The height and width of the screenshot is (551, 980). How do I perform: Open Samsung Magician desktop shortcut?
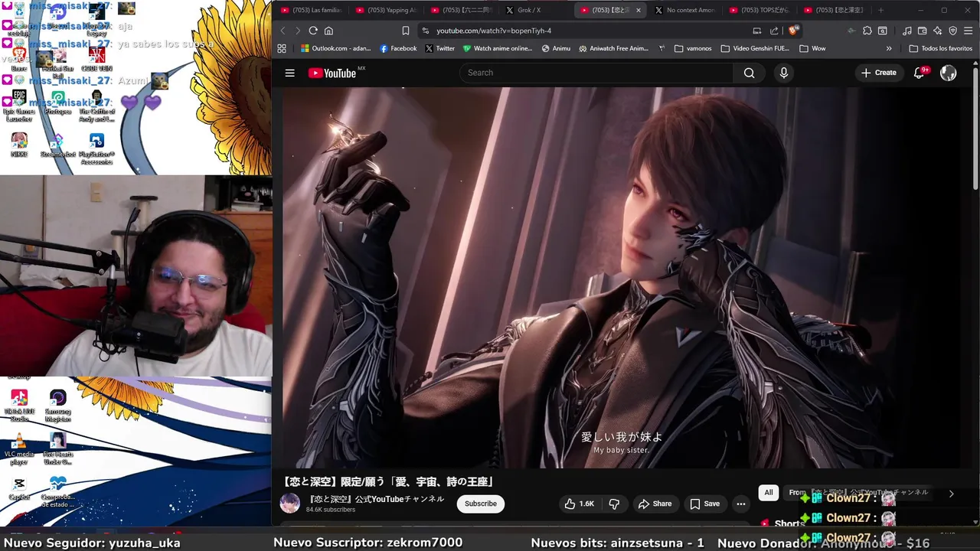(x=58, y=406)
